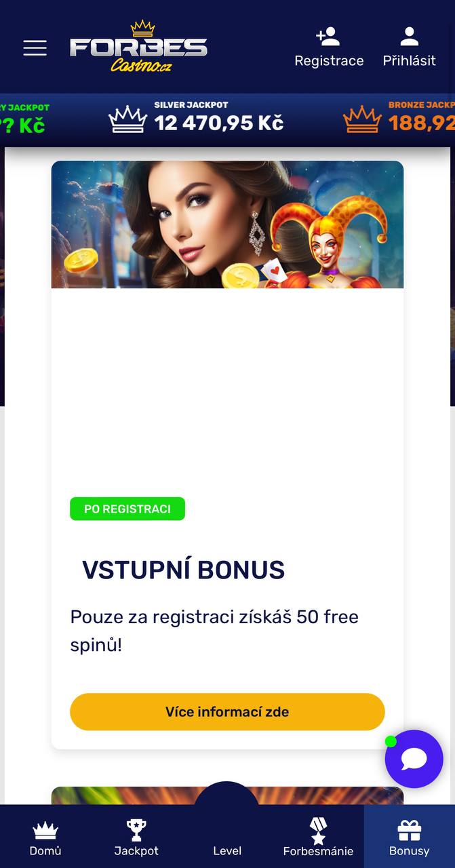Viewport: 455px width, 868px height.
Task: Go to Domů via crown icon
Action: tap(45, 830)
